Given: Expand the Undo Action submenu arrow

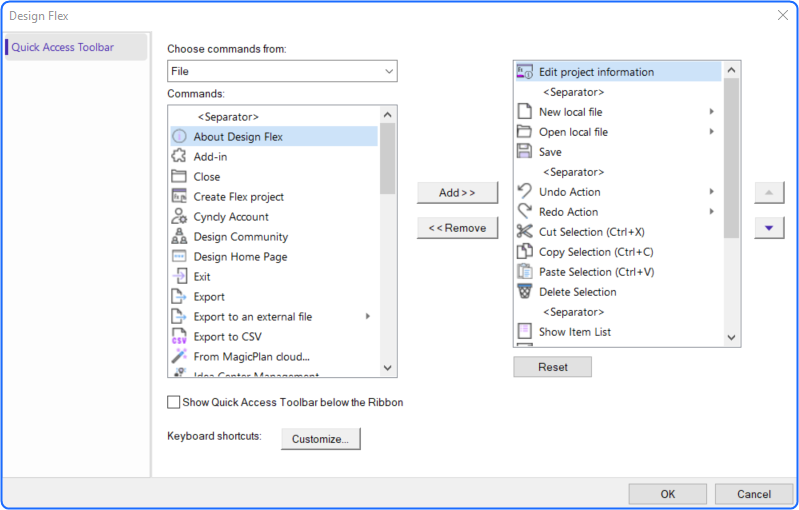Looking at the screenshot, I should tap(712, 192).
